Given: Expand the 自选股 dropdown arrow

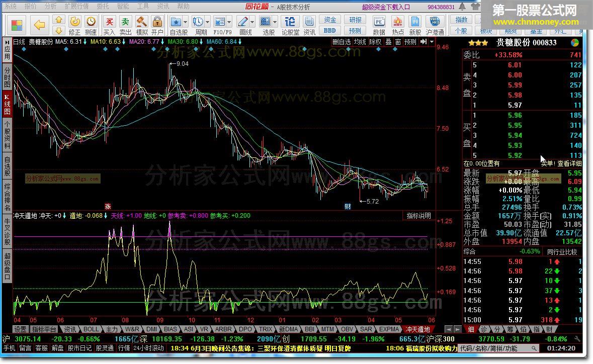Looking at the screenshot, I should click(x=185, y=22).
